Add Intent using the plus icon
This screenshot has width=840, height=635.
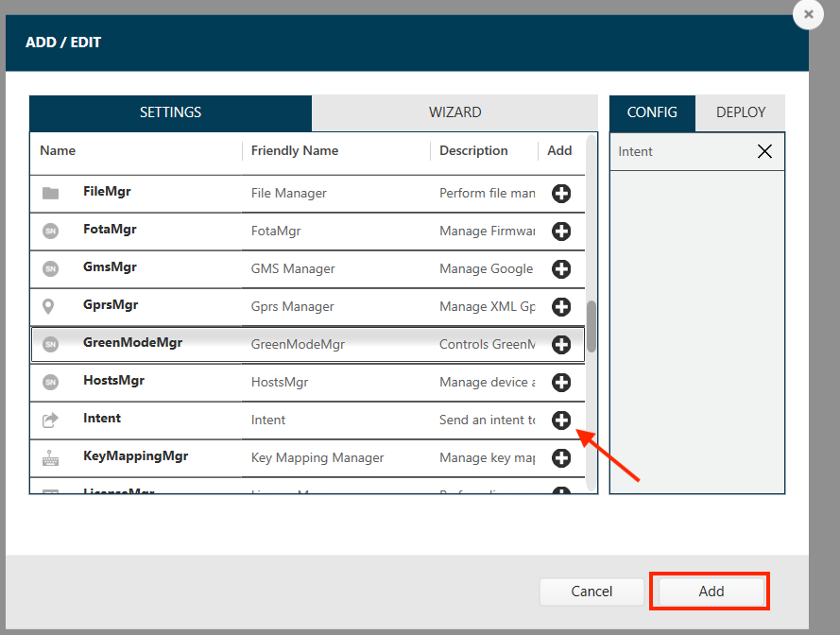(x=561, y=420)
